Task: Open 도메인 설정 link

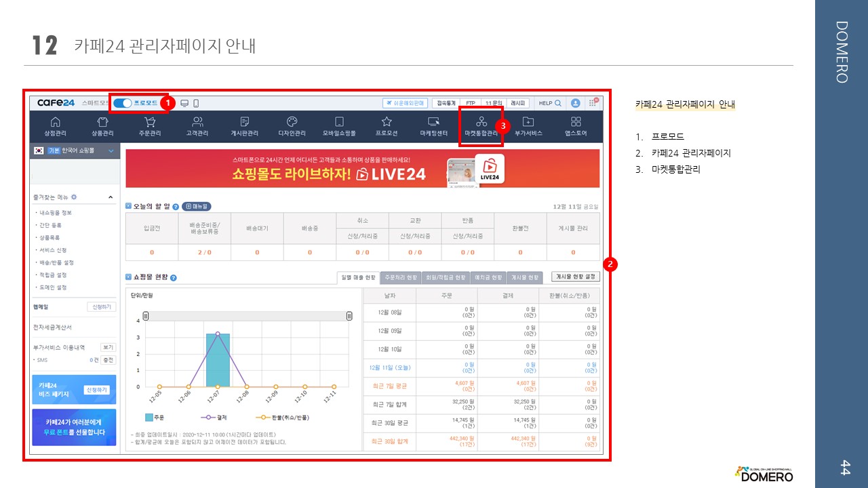Action: pos(52,287)
